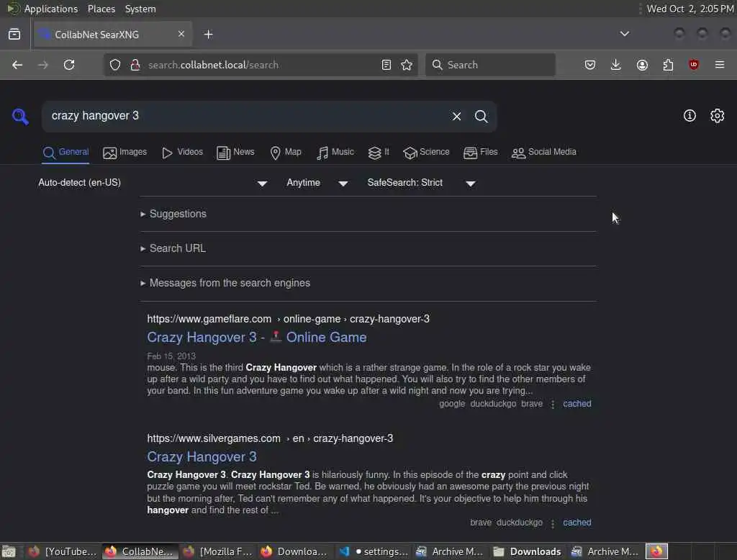Open the About info icon
The height and width of the screenshot is (560, 737).
coord(689,116)
